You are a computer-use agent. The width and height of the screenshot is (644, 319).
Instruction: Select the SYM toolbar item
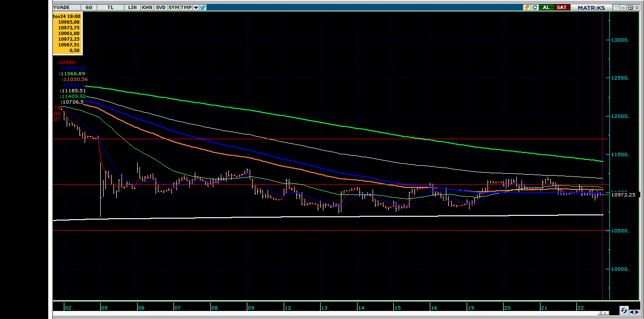coord(174,7)
